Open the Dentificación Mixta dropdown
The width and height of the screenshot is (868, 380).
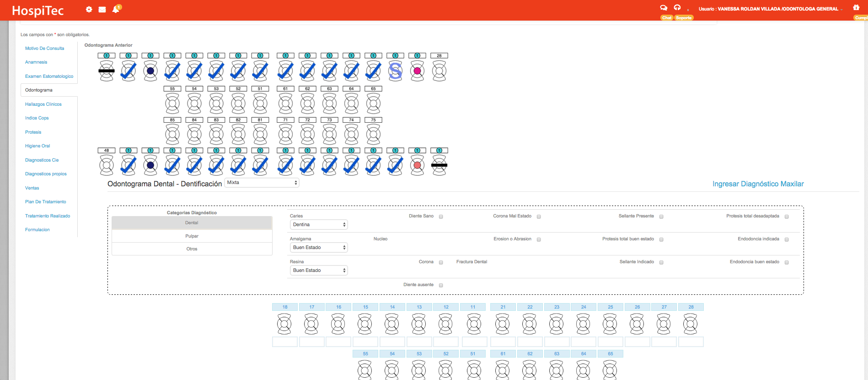[x=262, y=183]
